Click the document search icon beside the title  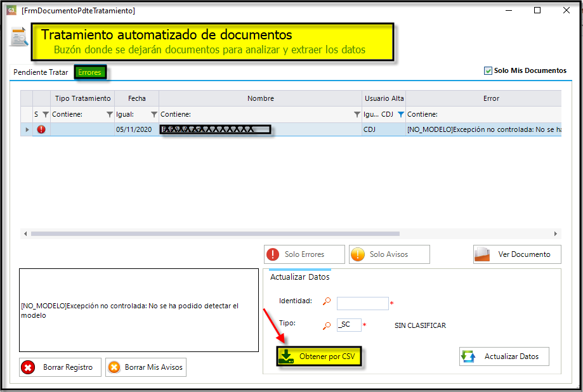[x=19, y=37]
